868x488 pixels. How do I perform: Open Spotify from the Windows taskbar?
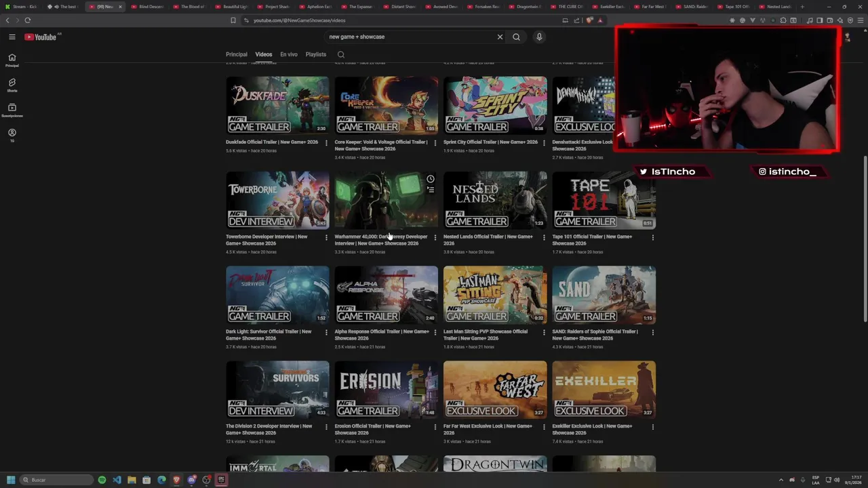(102, 480)
